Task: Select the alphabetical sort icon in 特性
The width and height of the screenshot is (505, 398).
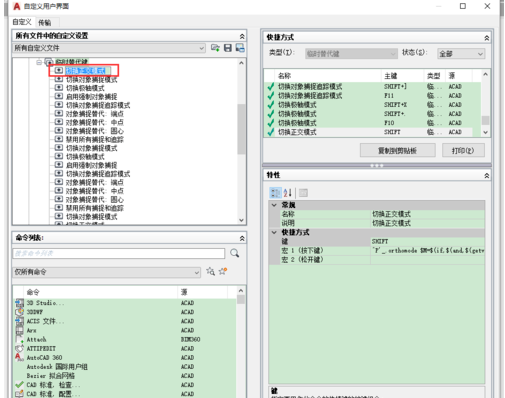Action: pyautogui.click(x=288, y=193)
